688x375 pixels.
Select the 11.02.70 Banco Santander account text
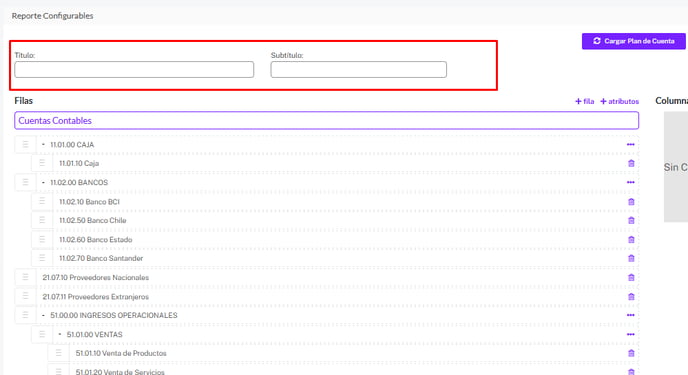pos(101,258)
